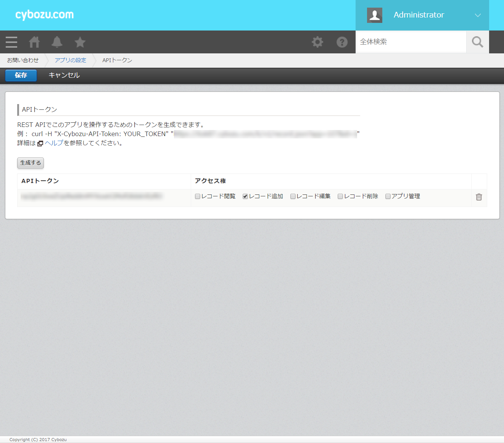
Task: Navigate to お問い合わせ breadcrumb
Action: coord(23,60)
